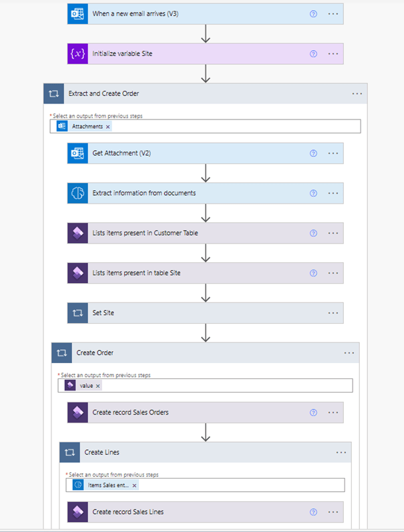Remove the Attachments token from loop input
Screen dimensions: 404x532
pyautogui.click(x=108, y=126)
